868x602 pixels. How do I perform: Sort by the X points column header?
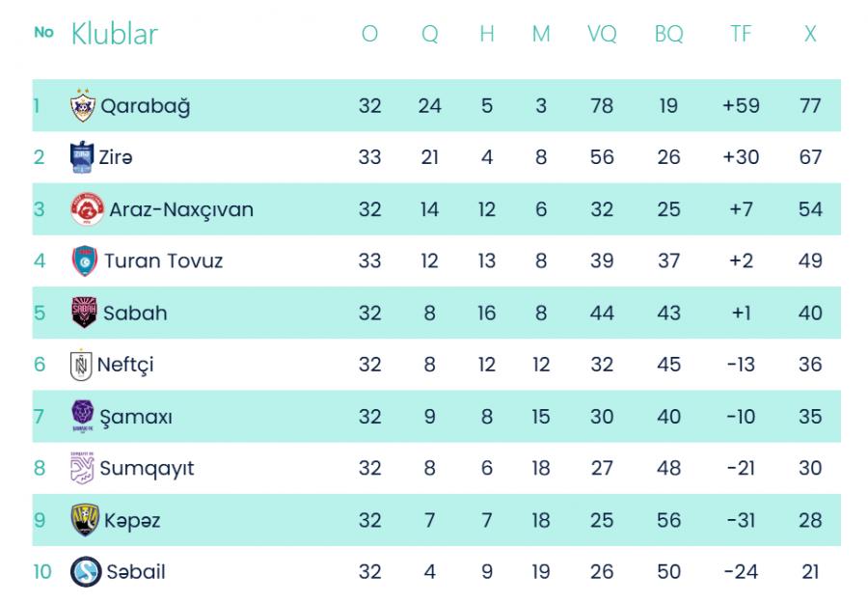click(x=810, y=34)
